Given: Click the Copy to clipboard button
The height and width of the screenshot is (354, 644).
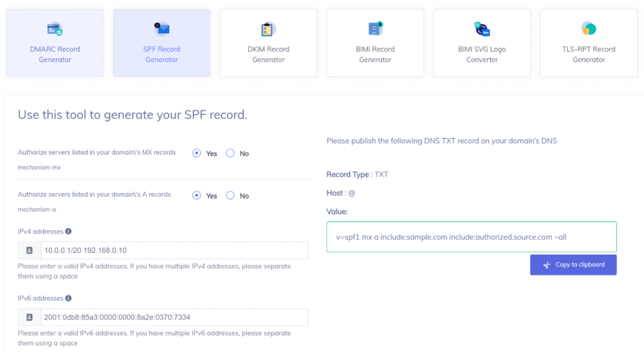Looking at the screenshot, I should point(573,265).
